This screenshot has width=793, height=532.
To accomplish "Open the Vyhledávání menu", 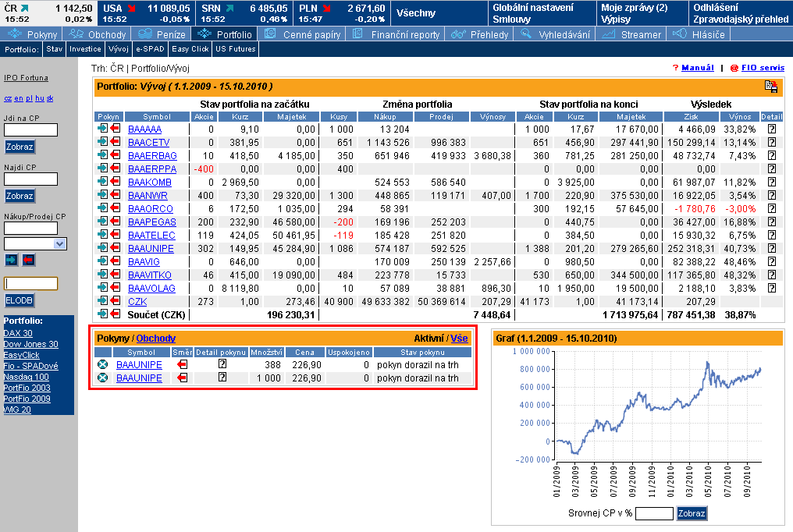I will [x=555, y=34].
